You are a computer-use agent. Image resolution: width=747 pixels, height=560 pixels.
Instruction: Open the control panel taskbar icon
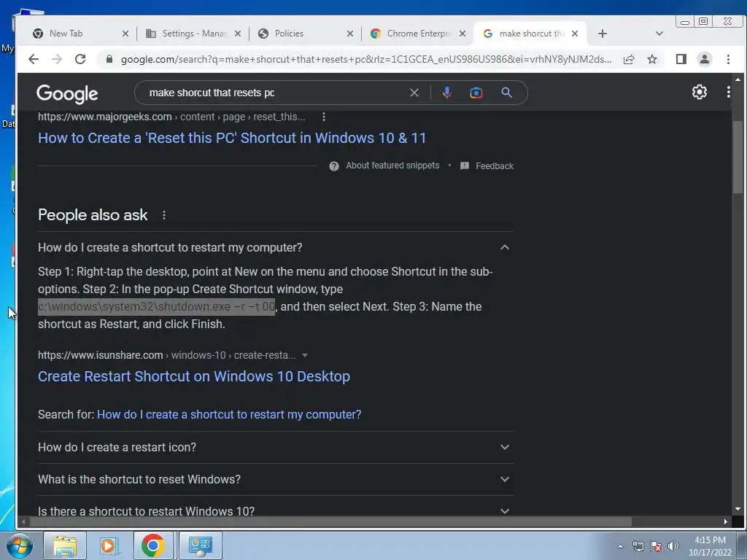(x=200, y=545)
